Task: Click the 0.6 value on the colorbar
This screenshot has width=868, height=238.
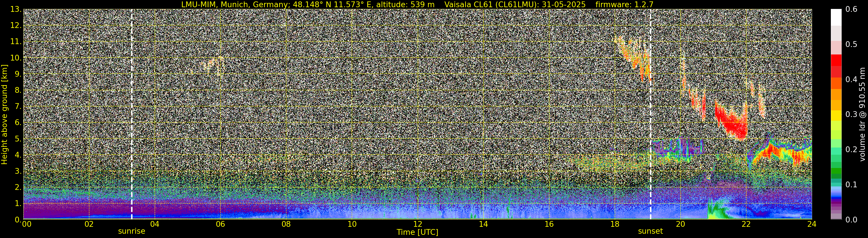Action: tap(851, 10)
